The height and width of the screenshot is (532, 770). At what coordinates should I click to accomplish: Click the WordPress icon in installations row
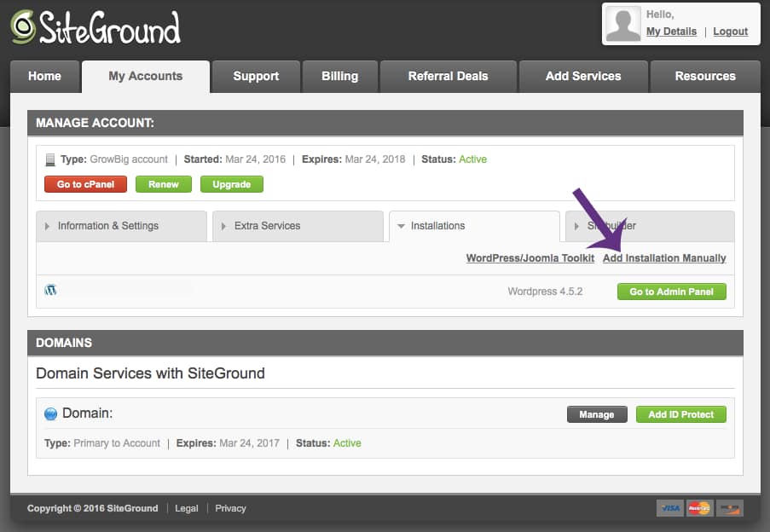[x=50, y=291]
